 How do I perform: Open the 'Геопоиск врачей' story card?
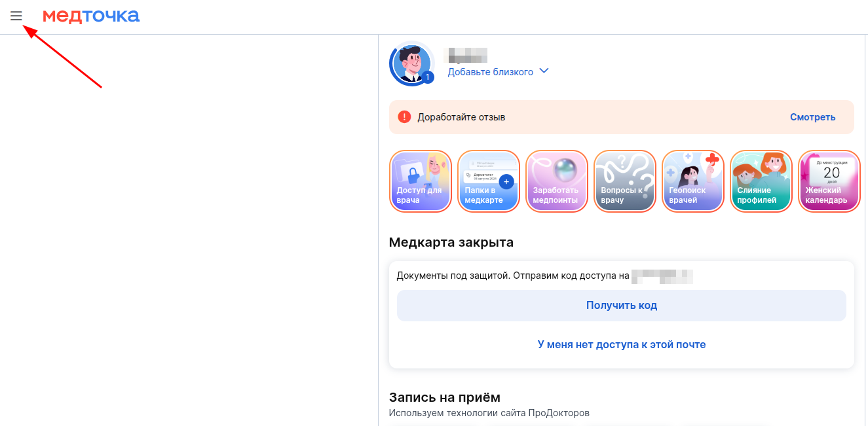tap(693, 181)
